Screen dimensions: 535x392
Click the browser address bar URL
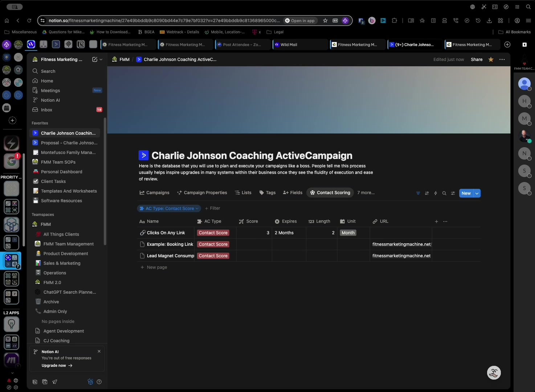click(164, 21)
